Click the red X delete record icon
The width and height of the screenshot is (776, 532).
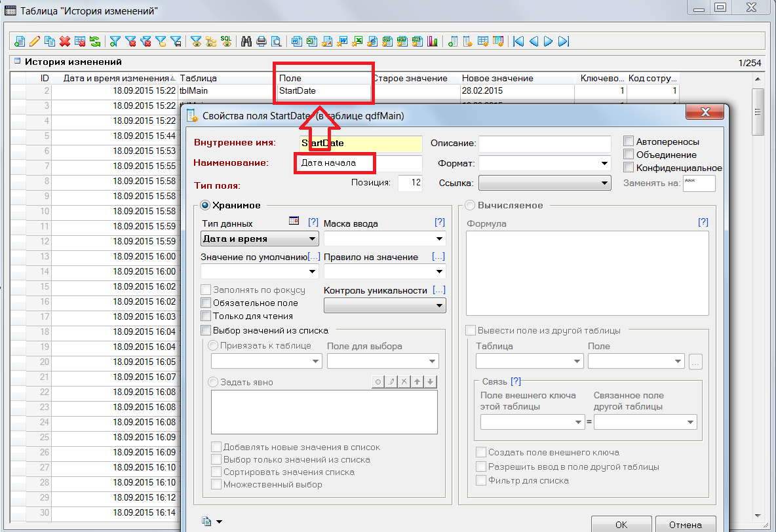pyautogui.click(x=65, y=41)
